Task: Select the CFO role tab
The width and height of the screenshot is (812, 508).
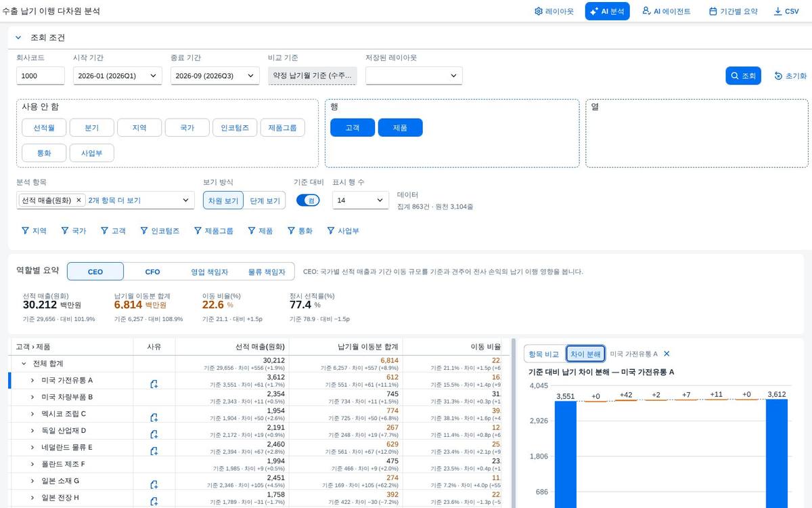Action: point(152,272)
